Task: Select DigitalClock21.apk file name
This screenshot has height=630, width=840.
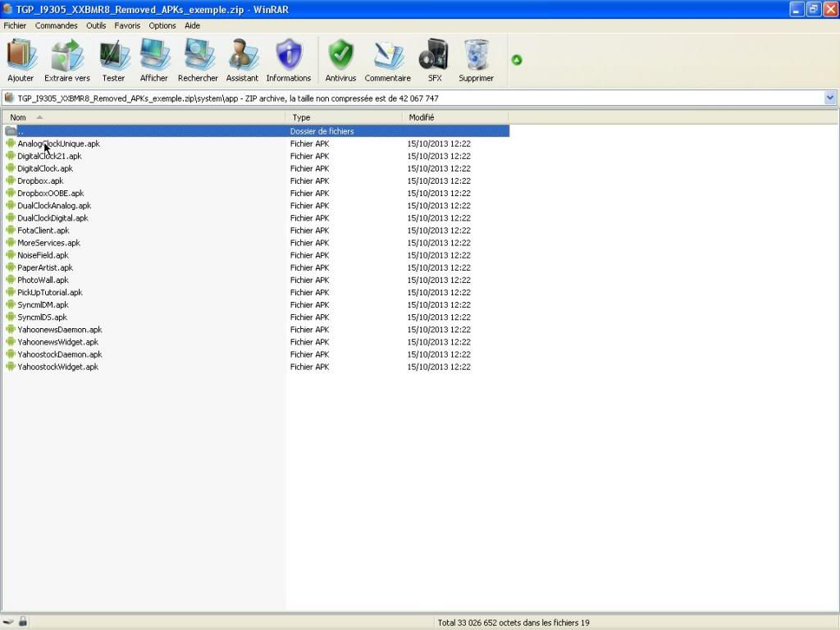Action: (x=49, y=156)
